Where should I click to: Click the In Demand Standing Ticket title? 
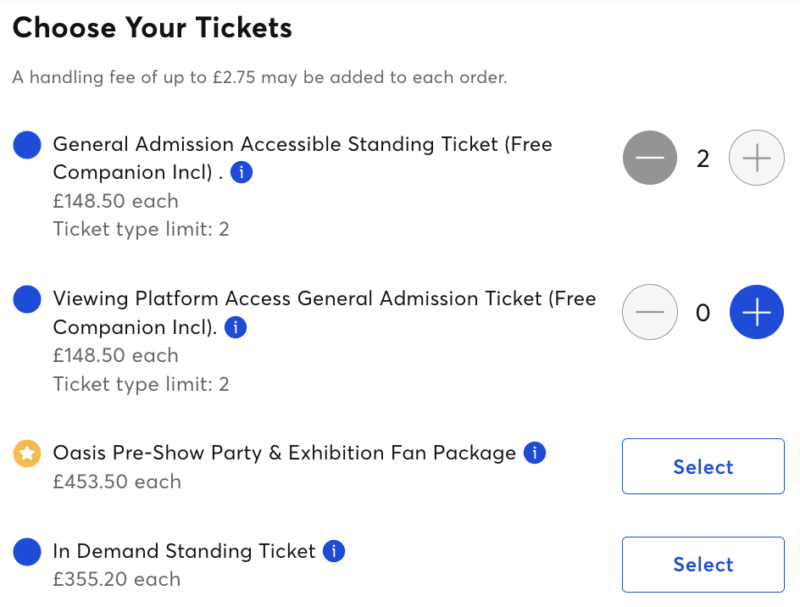(x=184, y=551)
